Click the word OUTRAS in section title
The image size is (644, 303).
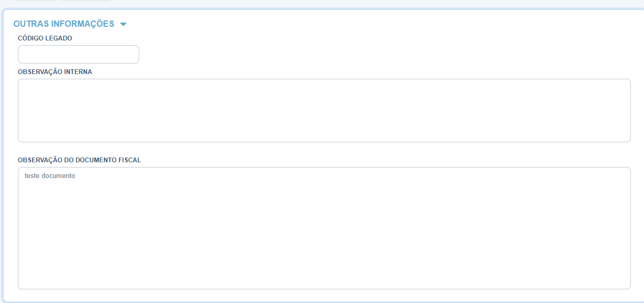[28, 24]
